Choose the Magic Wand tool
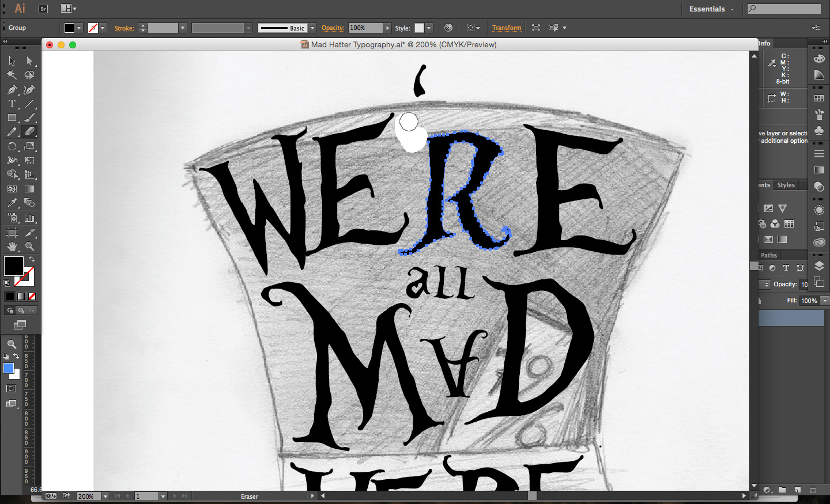 click(12, 75)
